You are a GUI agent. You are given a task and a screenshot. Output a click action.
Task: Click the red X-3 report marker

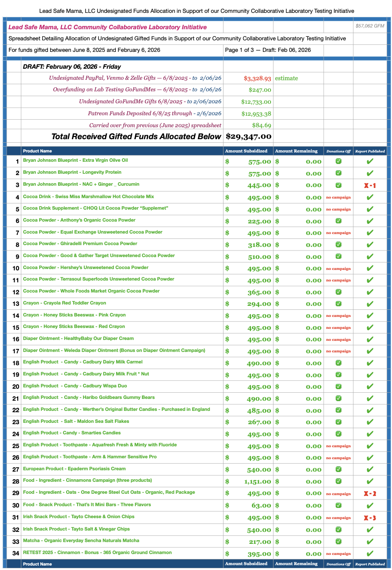(369, 518)
